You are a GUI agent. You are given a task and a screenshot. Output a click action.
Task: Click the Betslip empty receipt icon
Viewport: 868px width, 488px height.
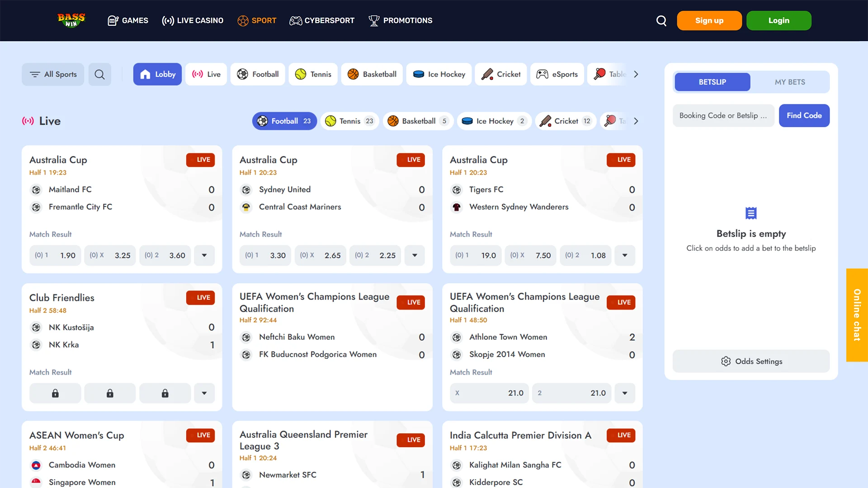point(751,213)
